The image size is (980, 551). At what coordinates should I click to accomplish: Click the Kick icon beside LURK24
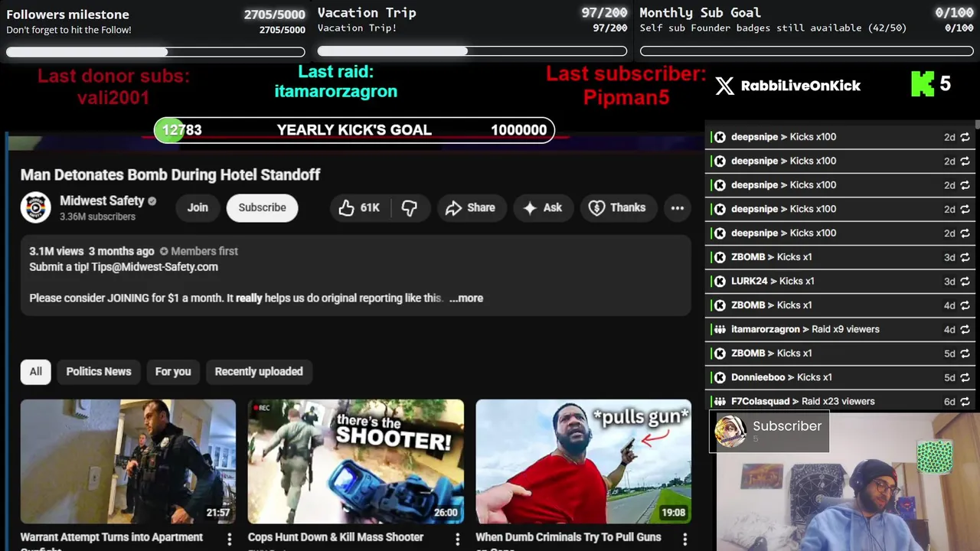click(720, 281)
